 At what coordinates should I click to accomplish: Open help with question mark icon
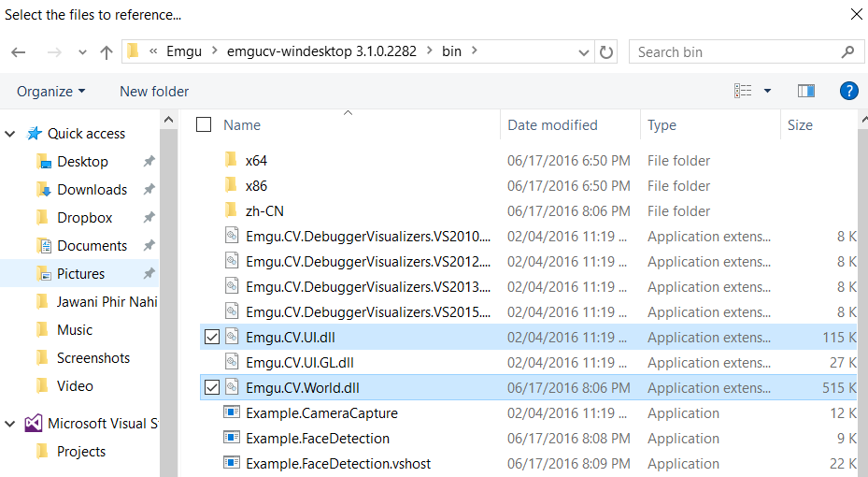[x=848, y=91]
